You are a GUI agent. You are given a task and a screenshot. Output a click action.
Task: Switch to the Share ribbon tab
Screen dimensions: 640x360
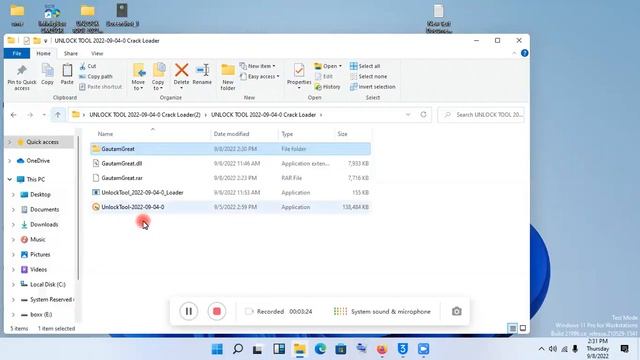(71, 53)
